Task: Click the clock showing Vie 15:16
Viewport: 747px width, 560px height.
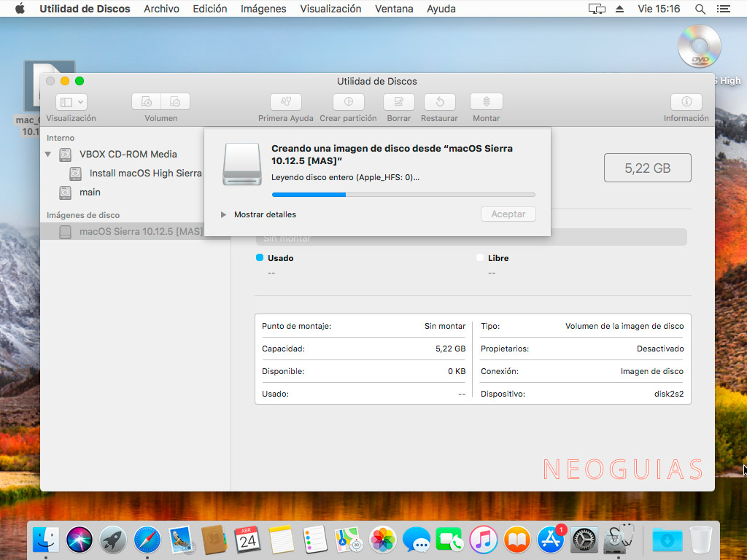Action: point(659,9)
